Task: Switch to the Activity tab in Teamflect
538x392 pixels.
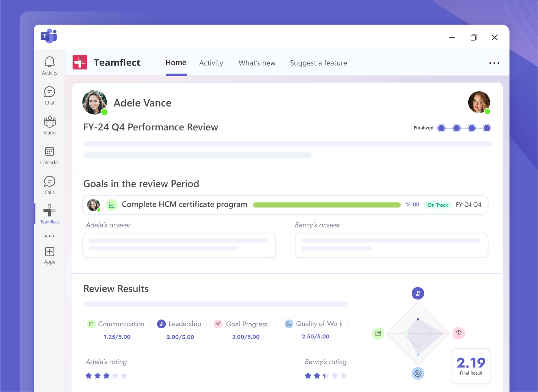Action: click(x=211, y=63)
